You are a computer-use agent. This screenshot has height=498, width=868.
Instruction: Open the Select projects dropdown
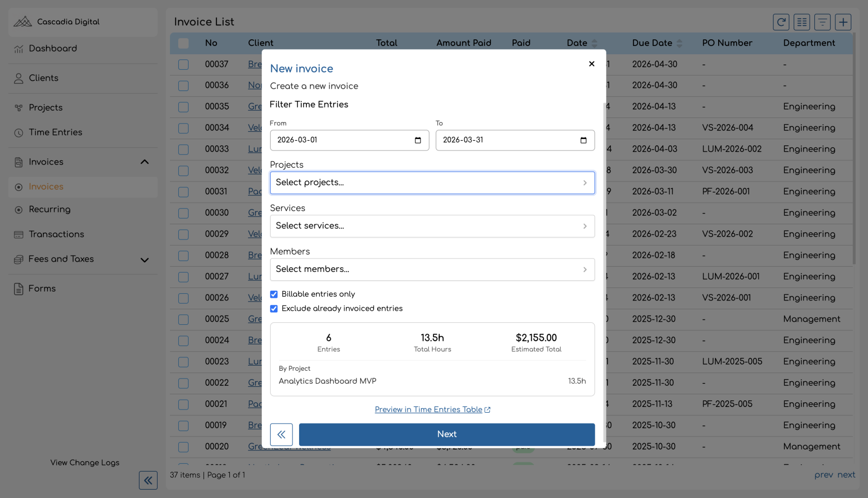click(x=432, y=183)
